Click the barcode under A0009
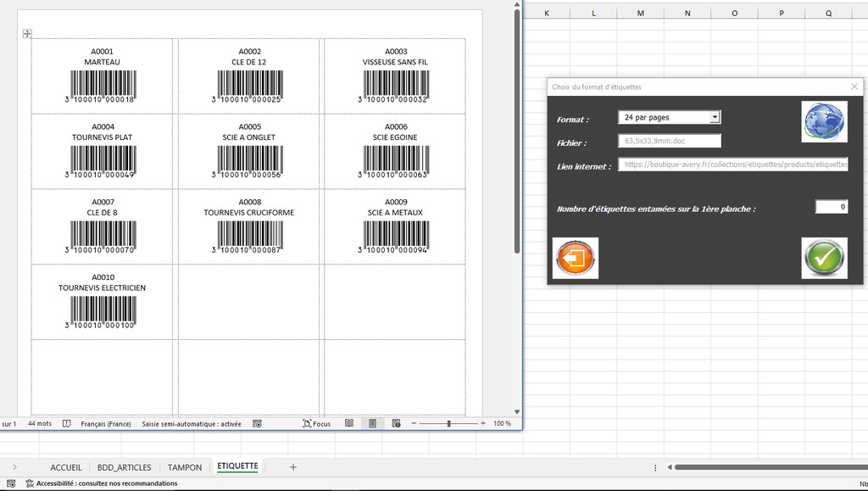Image resolution: width=868 pixels, height=491 pixels. click(395, 237)
